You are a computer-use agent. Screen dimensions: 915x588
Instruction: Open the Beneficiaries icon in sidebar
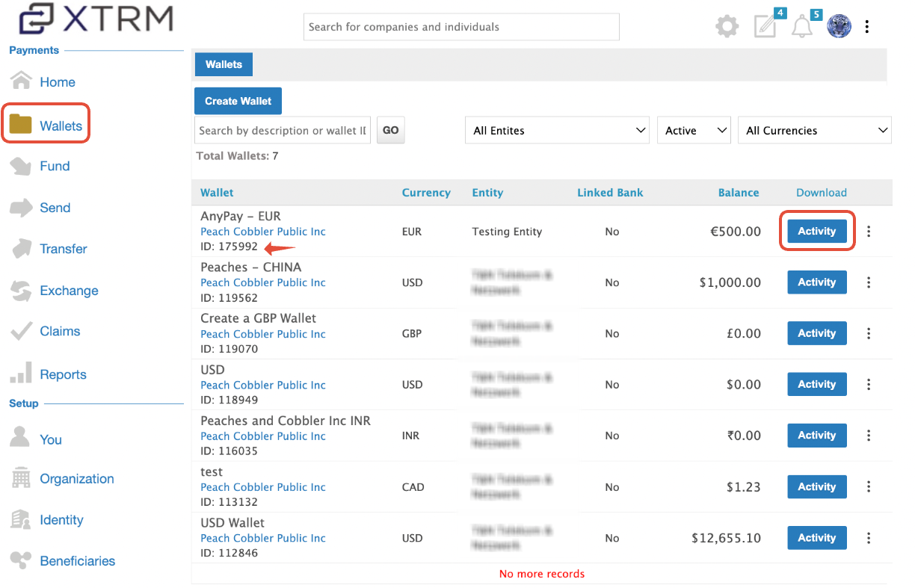(21, 560)
